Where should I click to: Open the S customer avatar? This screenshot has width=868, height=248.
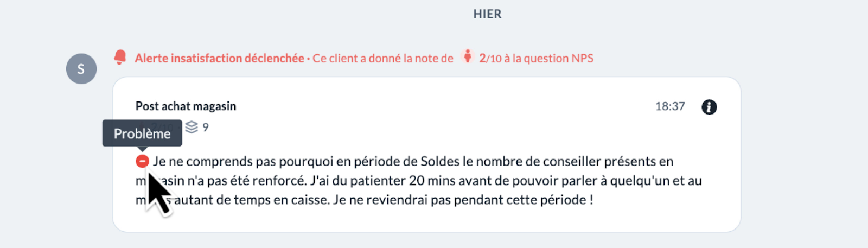pos(81,69)
